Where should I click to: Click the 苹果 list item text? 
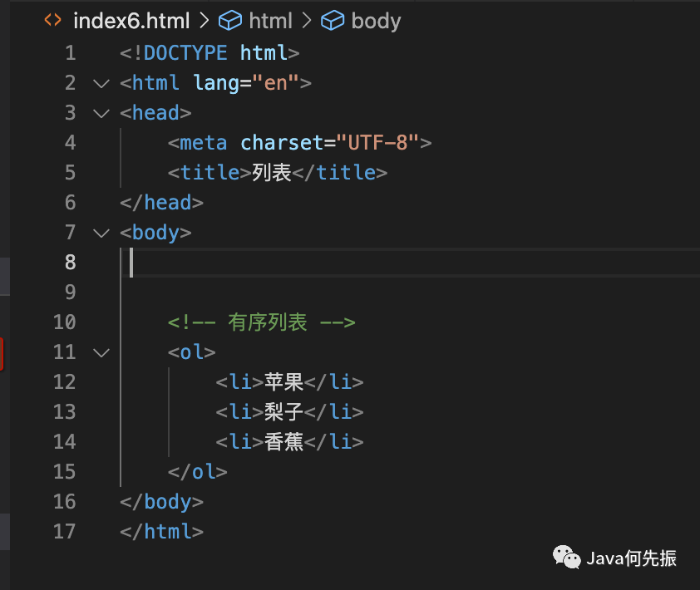tap(283, 382)
